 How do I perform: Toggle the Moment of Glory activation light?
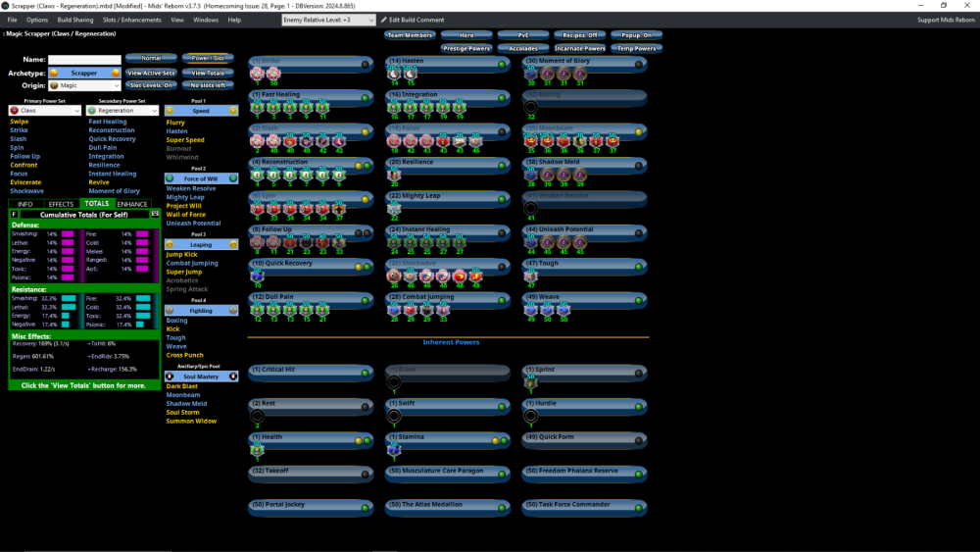tap(639, 64)
